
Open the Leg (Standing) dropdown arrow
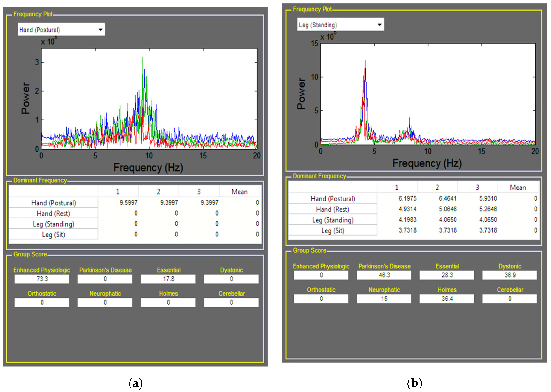pyautogui.click(x=379, y=25)
